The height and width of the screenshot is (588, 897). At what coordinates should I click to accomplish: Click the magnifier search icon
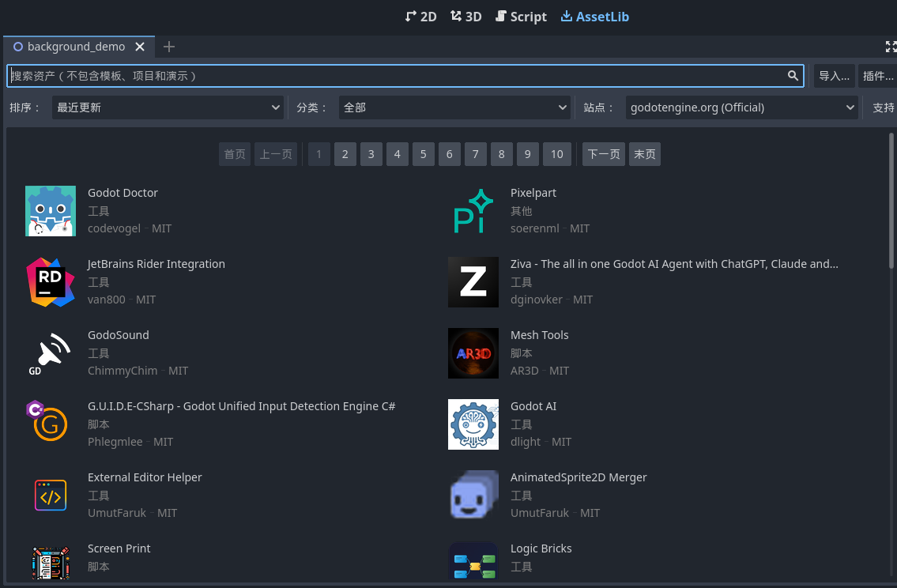coord(793,76)
